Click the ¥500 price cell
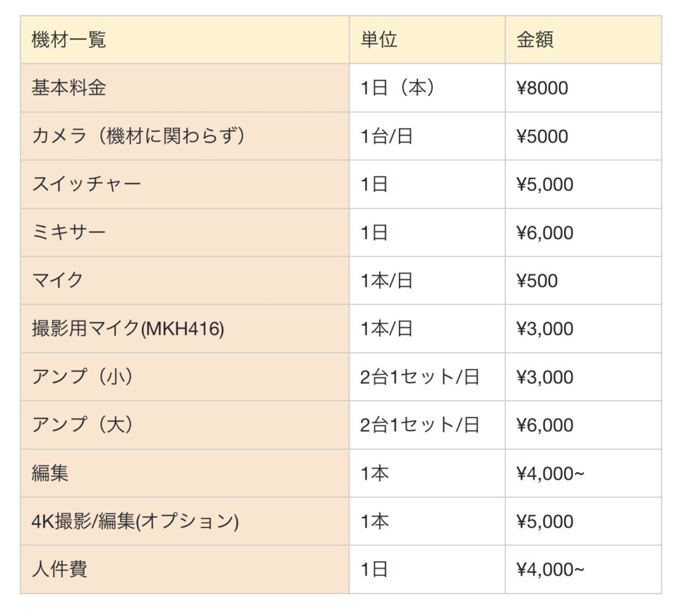This screenshot has width=682, height=616. (537, 281)
